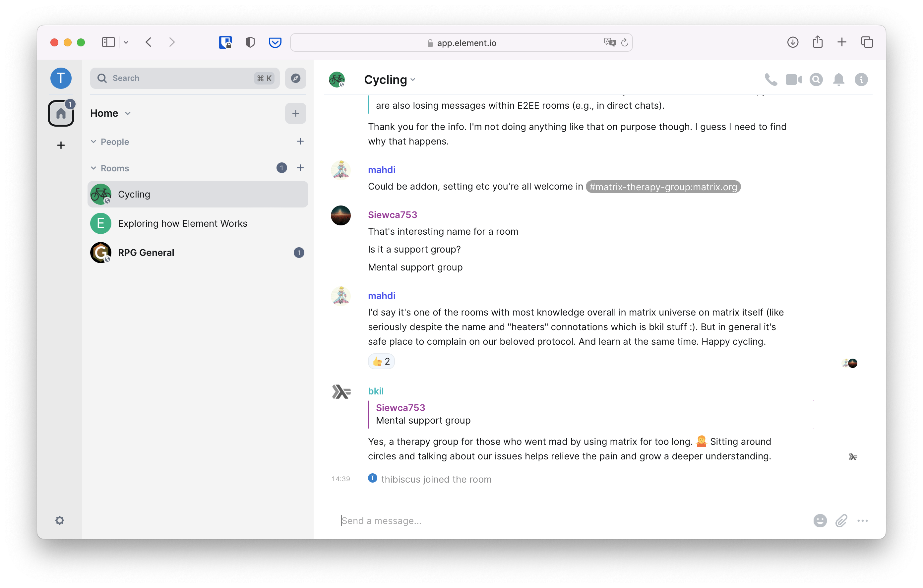Start a video call in Cycling
Screen dimensions: 923x588
(x=793, y=79)
